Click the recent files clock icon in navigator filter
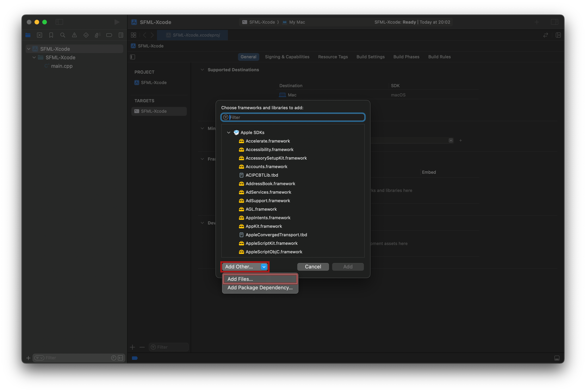Screen dimensions: 586x392 [114, 358]
